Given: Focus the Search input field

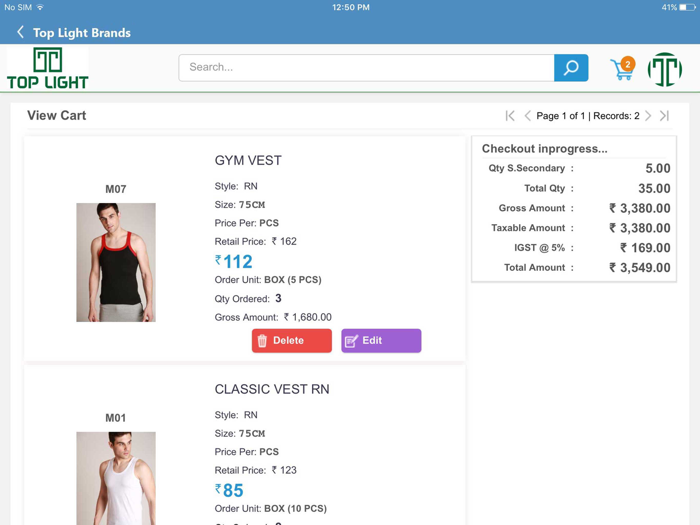Looking at the screenshot, I should pos(366,68).
